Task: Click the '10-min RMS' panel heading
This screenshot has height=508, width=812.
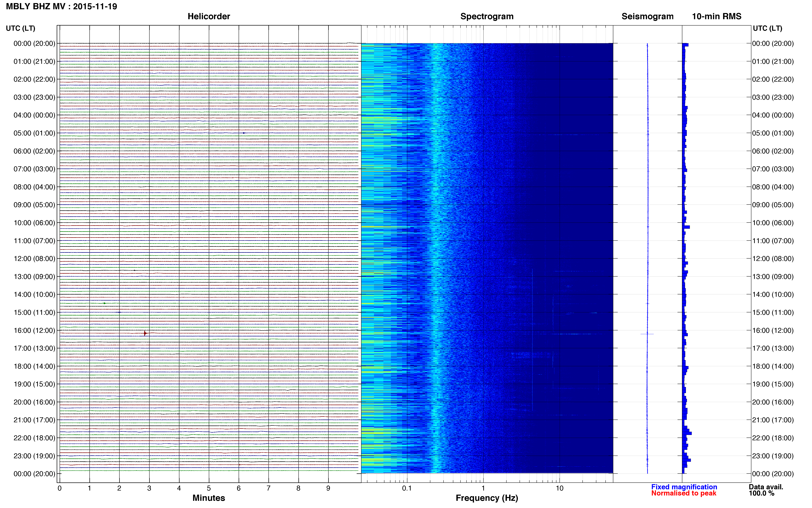Action: pyautogui.click(x=716, y=16)
